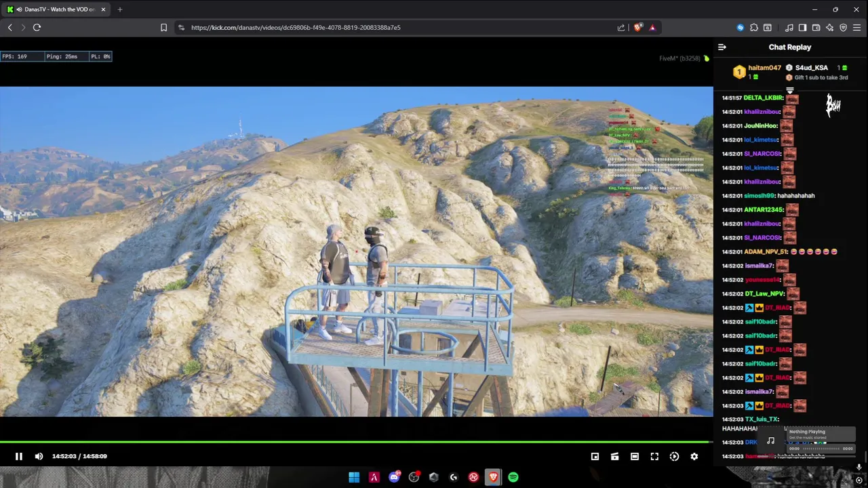The width and height of the screenshot is (868, 488).
Task: Open JouNinHoo chat username
Action: click(x=761, y=125)
